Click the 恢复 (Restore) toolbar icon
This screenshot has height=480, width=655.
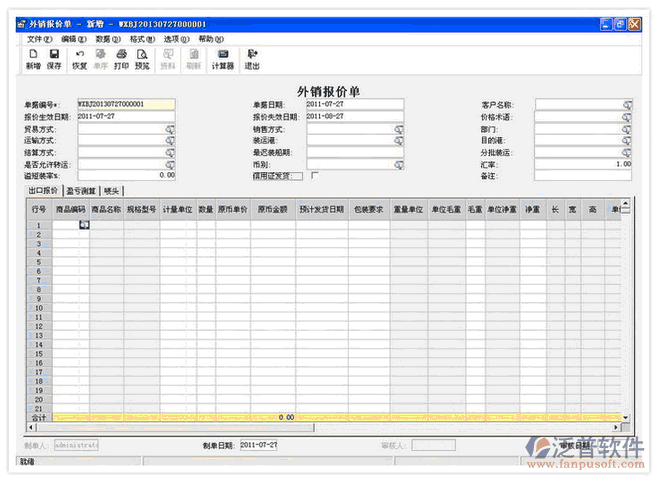point(80,58)
